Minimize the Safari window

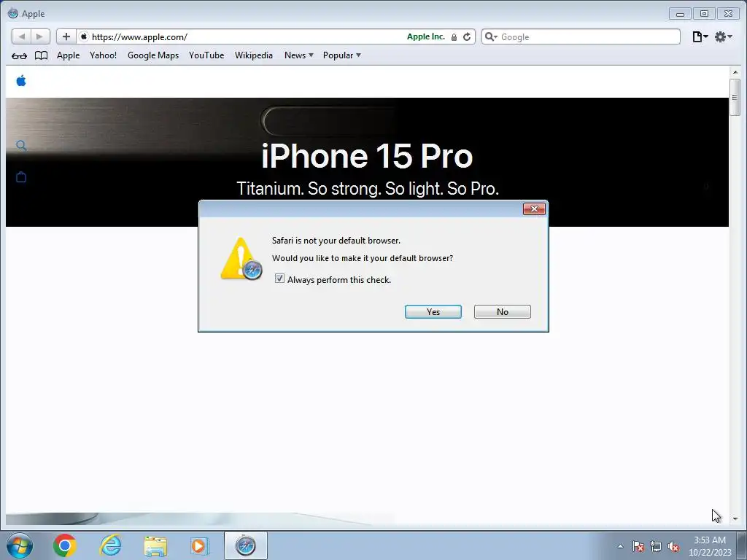[680, 13]
